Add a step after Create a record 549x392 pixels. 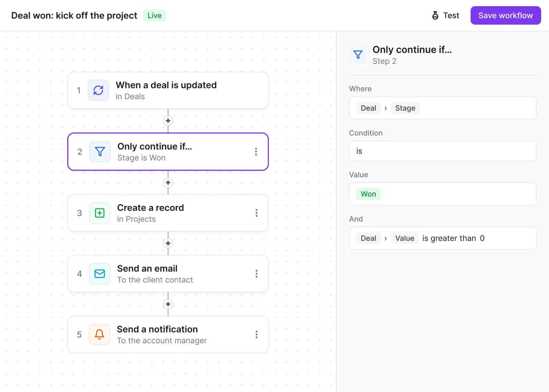click(x=168, y=243)
